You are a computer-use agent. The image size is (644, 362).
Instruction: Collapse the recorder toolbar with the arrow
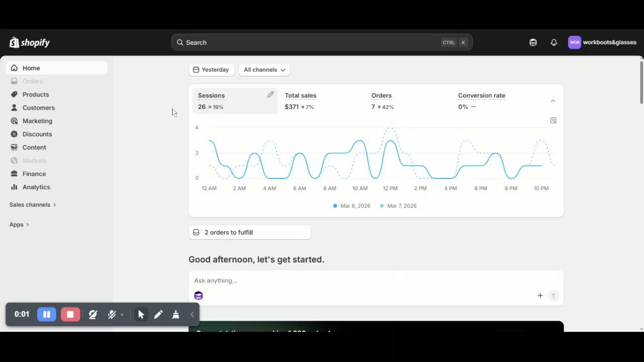(192, 315)
